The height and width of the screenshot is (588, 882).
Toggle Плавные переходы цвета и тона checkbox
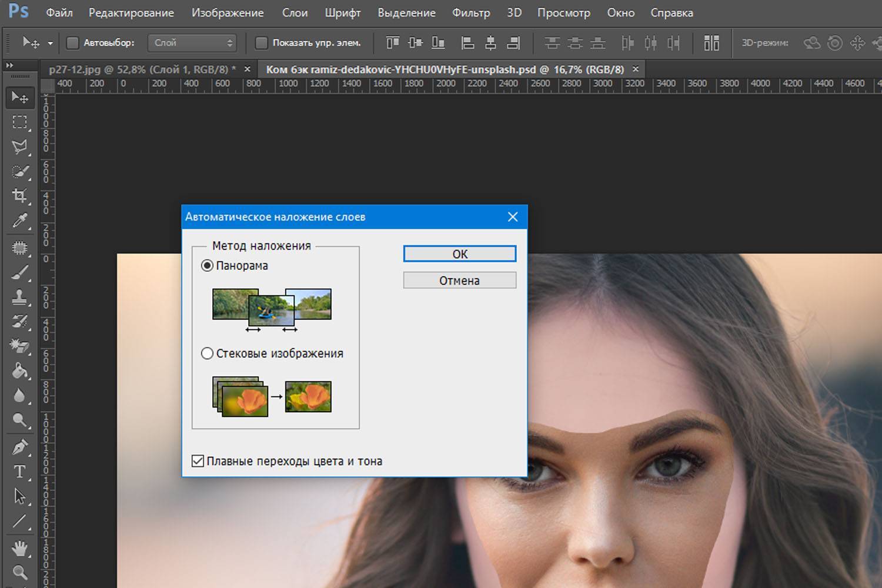pyautogui.click(x=198, y=461)
